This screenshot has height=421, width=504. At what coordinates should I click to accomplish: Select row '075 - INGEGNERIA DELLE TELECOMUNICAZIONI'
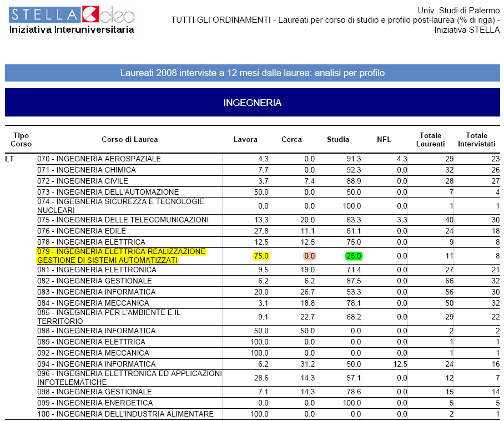(269, 220)
